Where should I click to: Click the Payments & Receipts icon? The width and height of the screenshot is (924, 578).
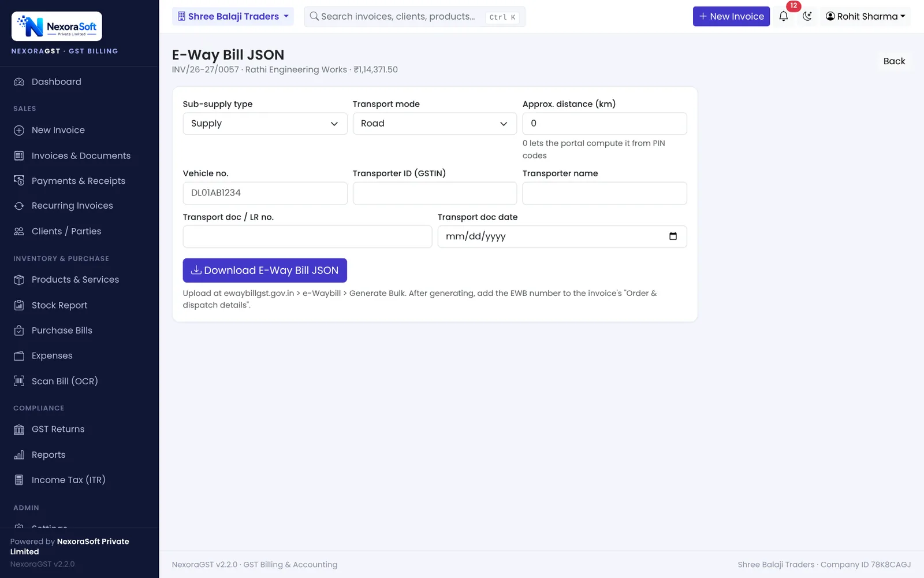click(19, 181)
